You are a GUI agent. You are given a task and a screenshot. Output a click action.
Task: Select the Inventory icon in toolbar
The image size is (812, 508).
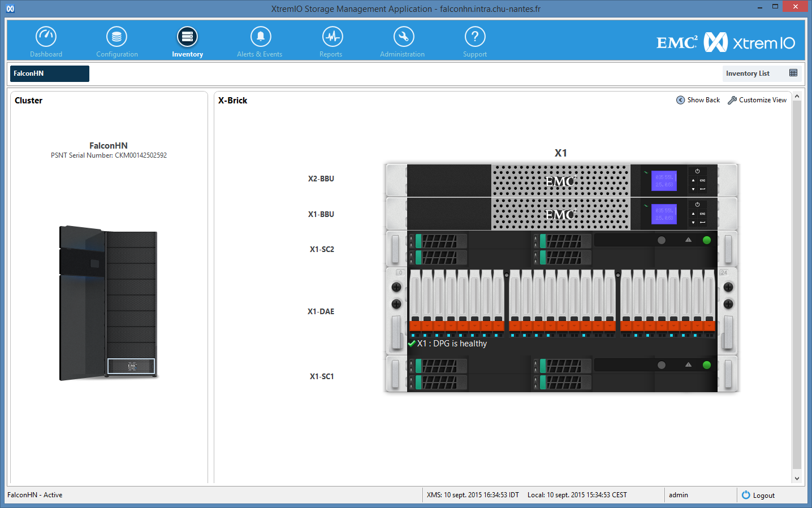[187, 37]
